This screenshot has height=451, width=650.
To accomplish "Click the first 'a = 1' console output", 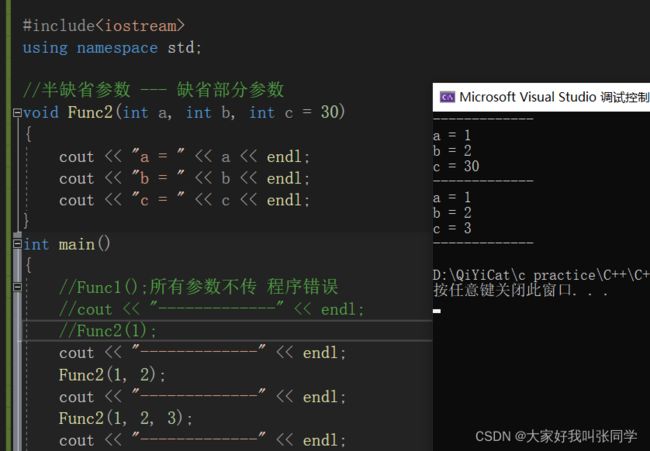I will click(x=452, y=136).
